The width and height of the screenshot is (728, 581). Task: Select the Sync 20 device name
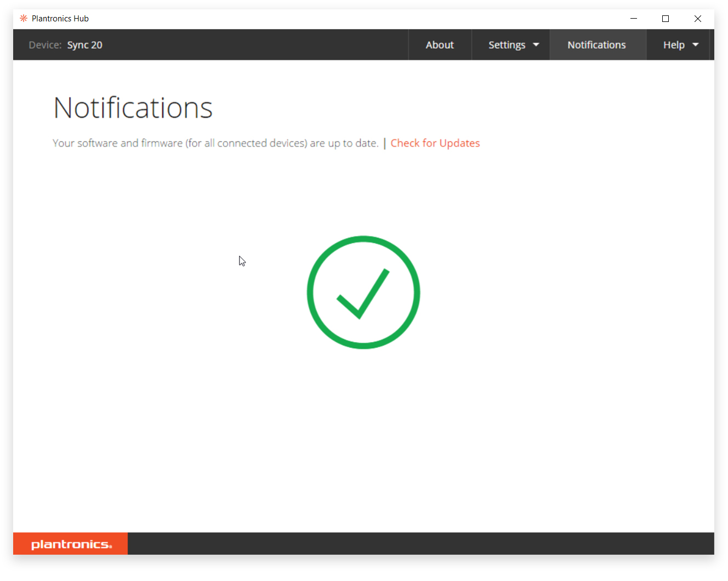tap(85, 45)
